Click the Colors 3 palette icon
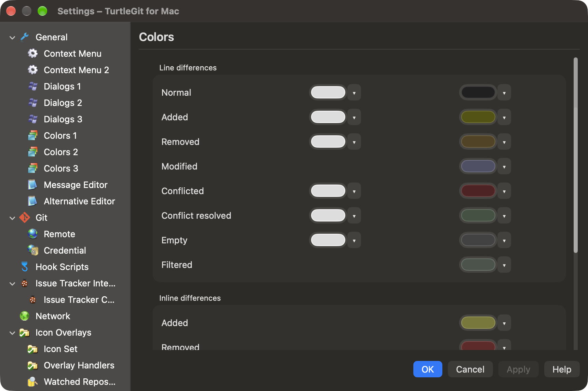This screenshot has width=588, height=391. pyautogui.click(x=33, y=168)
